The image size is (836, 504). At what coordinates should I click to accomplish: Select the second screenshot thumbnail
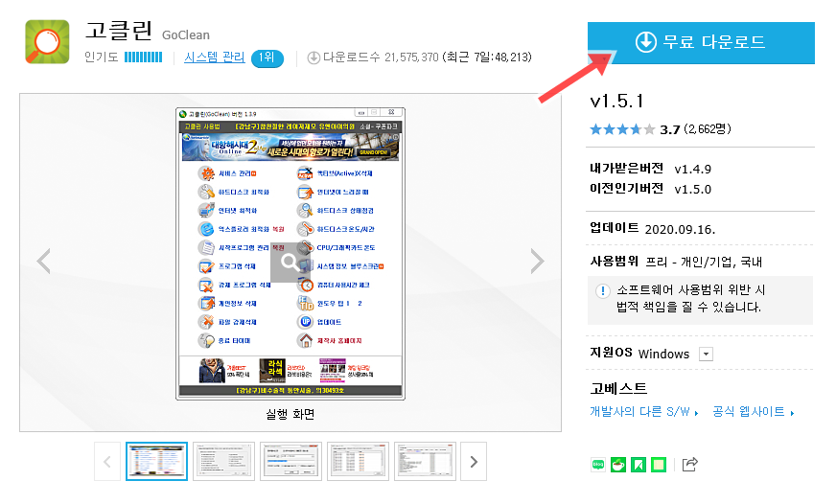pos(224,462)
